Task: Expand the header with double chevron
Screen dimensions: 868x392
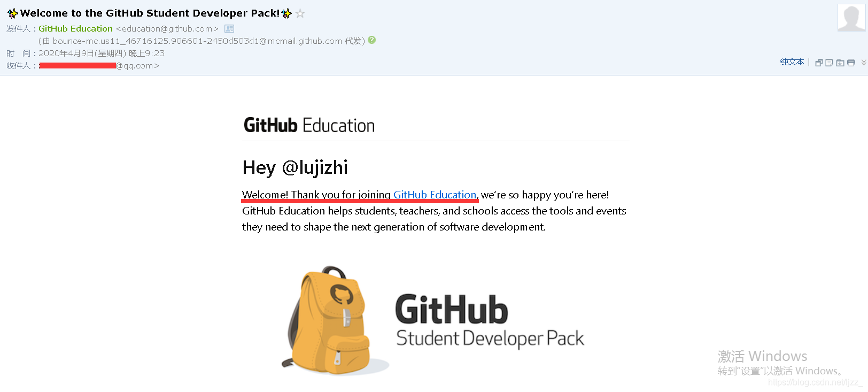Action: coord(864,63)
